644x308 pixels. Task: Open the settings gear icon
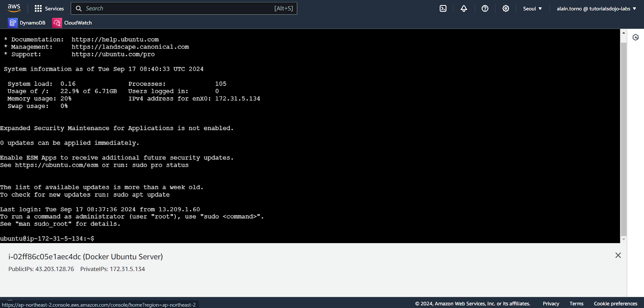pos(506,8)
